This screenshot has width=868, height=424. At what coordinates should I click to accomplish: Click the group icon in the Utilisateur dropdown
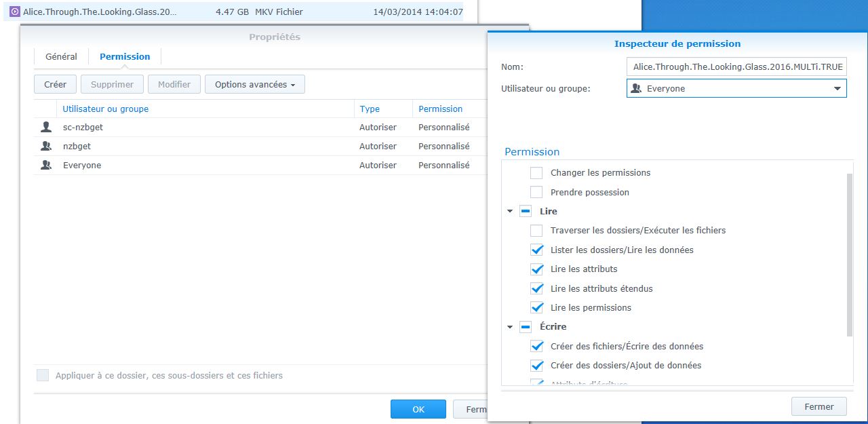[636, 88]
